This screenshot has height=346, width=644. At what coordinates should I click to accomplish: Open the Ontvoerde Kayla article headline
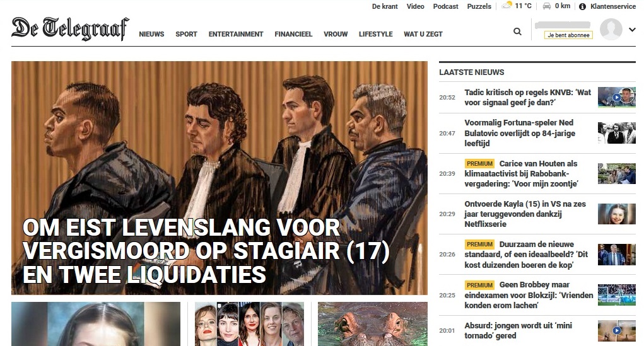click(525, 214)
